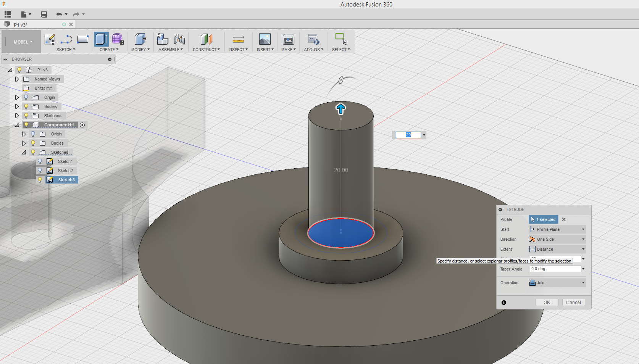Toggle visibility bulb of P1 v3 root
639x364 pixels.
point(19,70)
